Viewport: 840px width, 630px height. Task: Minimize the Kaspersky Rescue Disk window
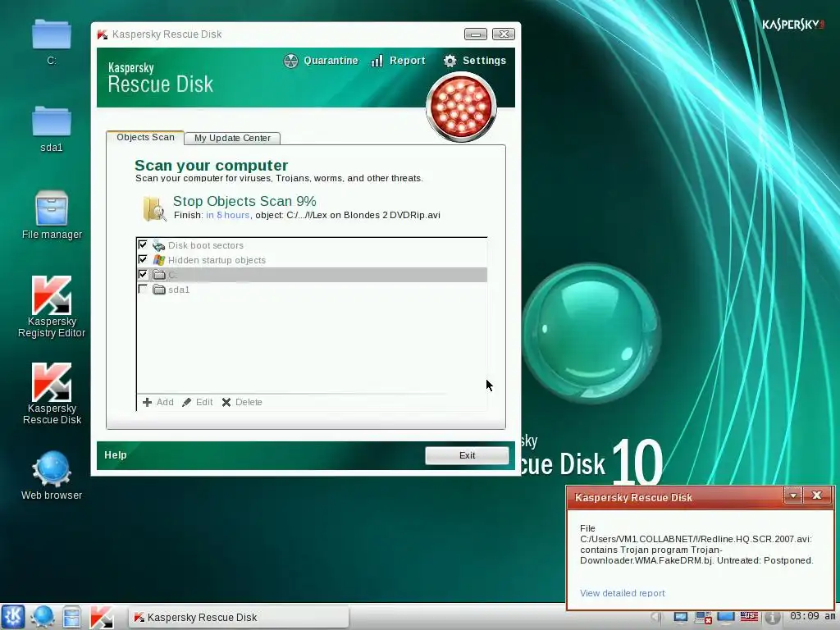(475, 34)
